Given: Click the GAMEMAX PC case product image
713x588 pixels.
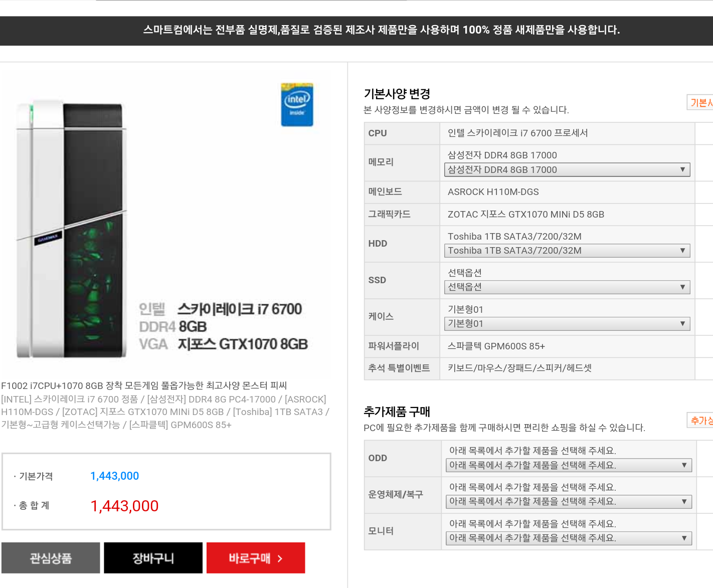Looking at the screenshot, I should click(x=71, y=229).
